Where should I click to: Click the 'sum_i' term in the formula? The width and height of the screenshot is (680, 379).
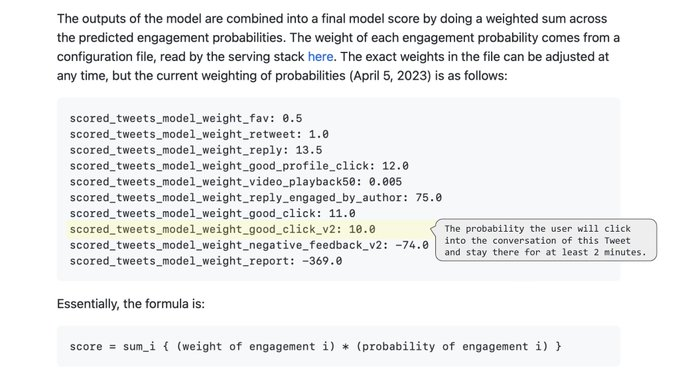pyautogui.click(x=139, y=346)
